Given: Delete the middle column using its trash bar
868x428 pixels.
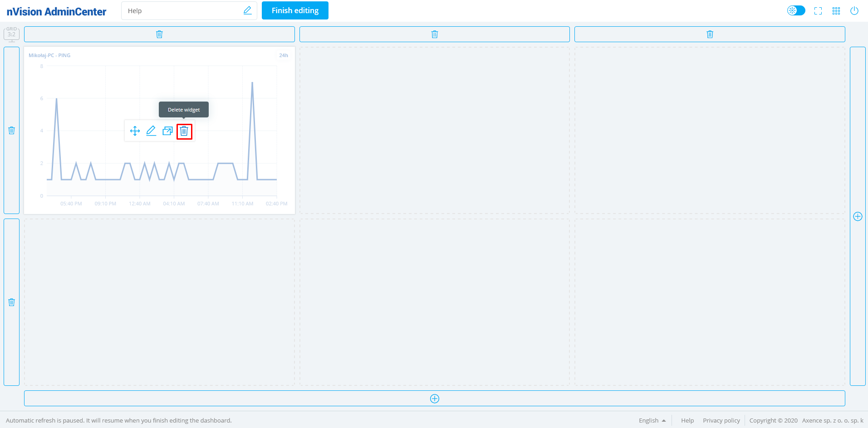Looking at the screenshot, I should 434,34.
